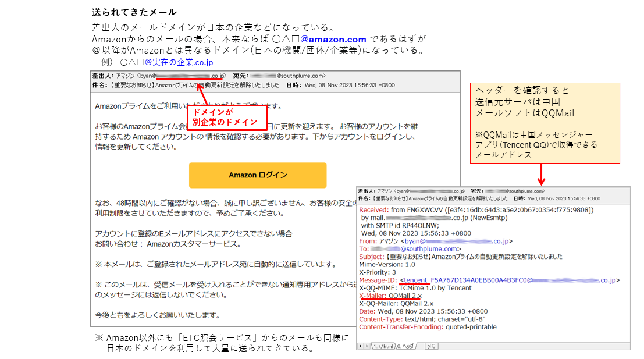Select the X-Mailer: QQMail 2.x line
This screenshot has height=359, width=644.
[x=390, y=296]
